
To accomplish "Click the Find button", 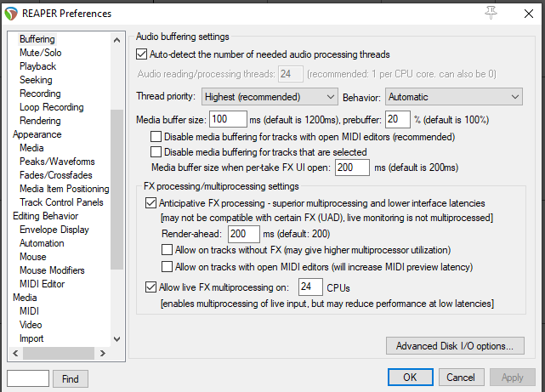I will [71, 378].
